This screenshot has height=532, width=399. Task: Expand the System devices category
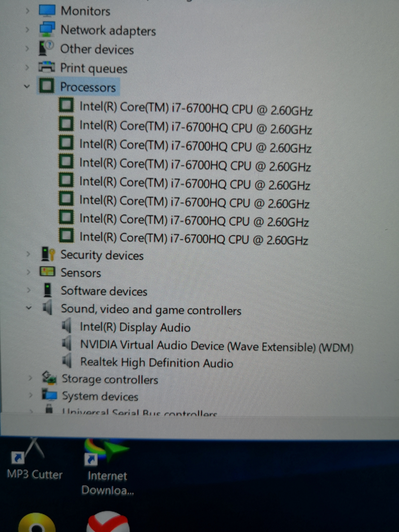click(x=31, y=395)
